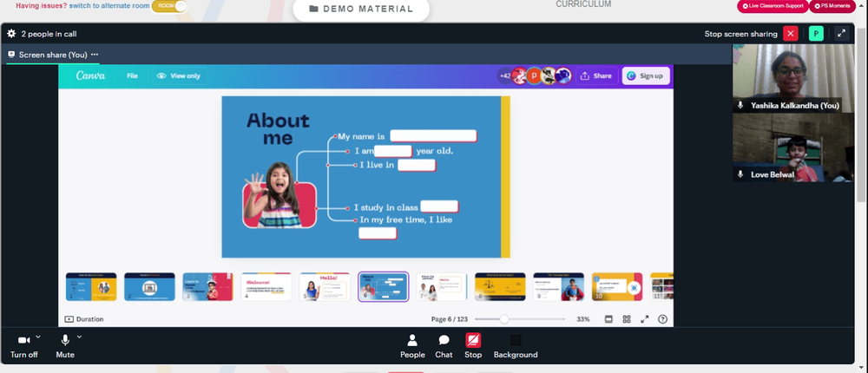Screen dimensions: 868x373
Task: Select slide thumbnail 2
Action: coord(149,286)
